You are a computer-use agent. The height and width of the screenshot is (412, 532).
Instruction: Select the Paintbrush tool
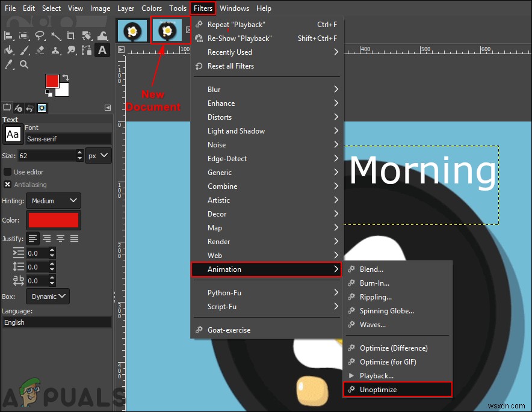point(24,51)
